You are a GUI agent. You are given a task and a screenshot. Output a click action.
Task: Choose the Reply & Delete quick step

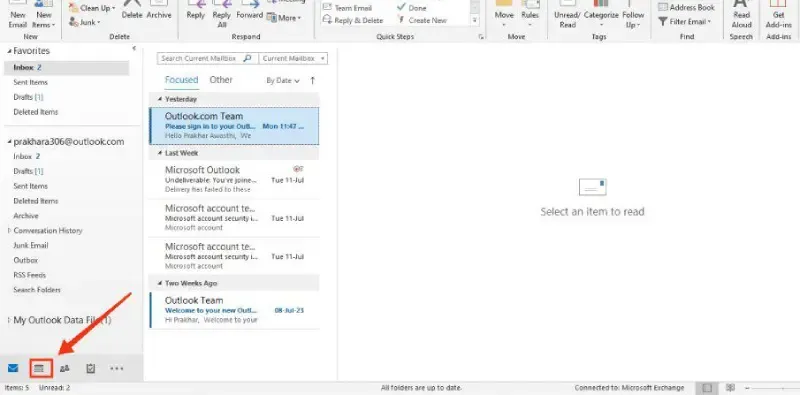click(353, 20)
